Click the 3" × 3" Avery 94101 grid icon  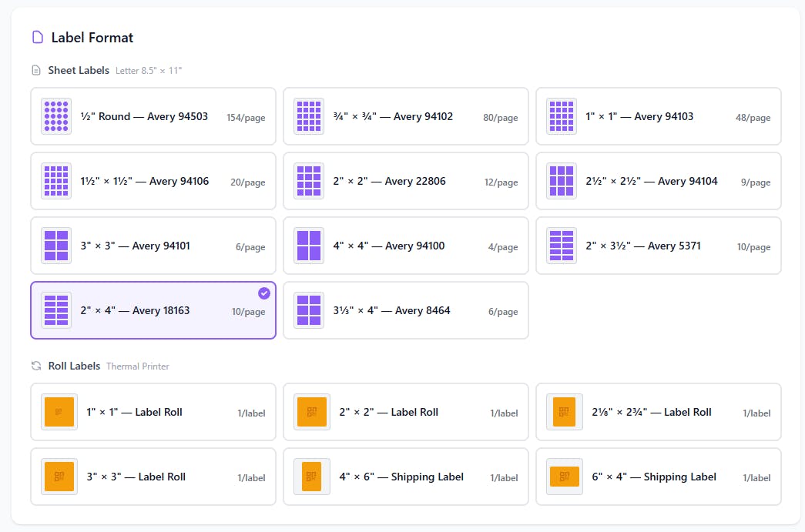click(56, 246)
